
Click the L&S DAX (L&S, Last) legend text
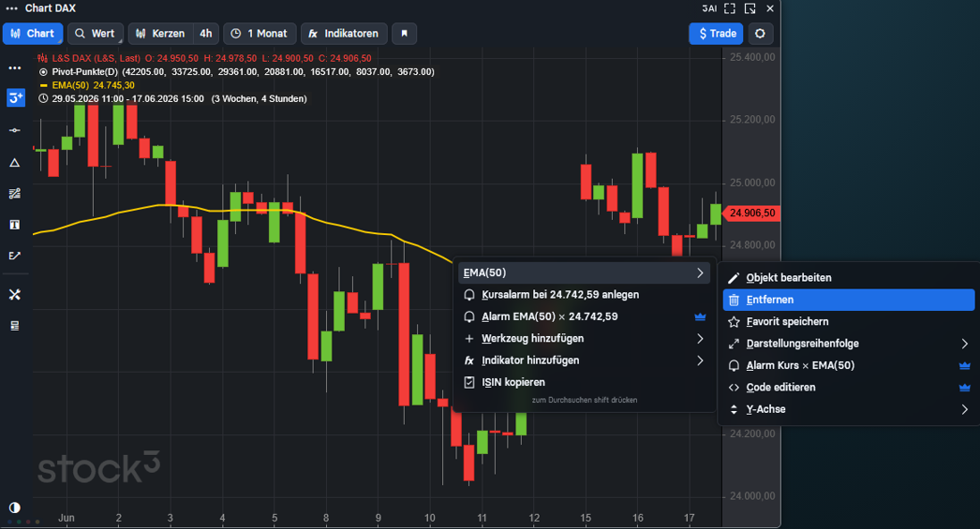(97, 58)
